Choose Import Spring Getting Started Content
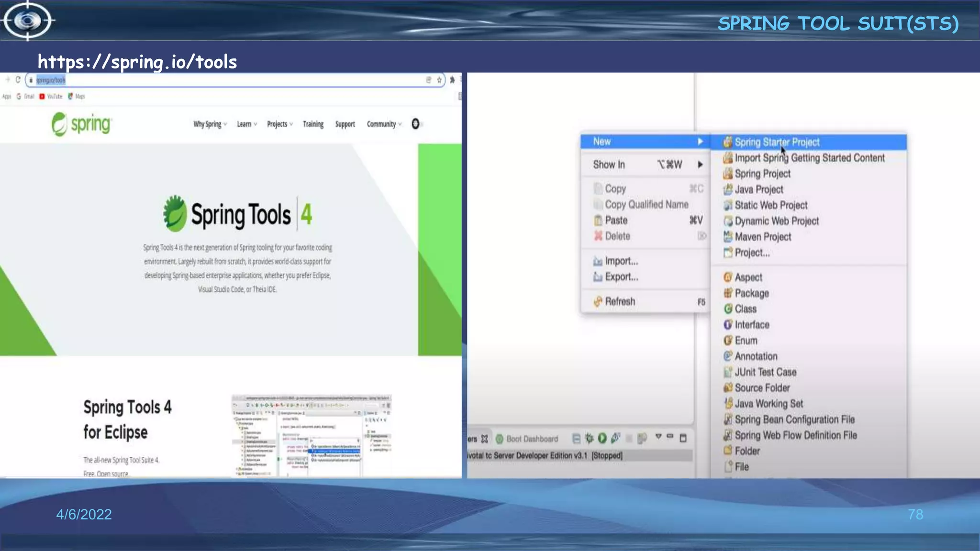The width and height of the screenshot is (980, 551). point(808,158)
